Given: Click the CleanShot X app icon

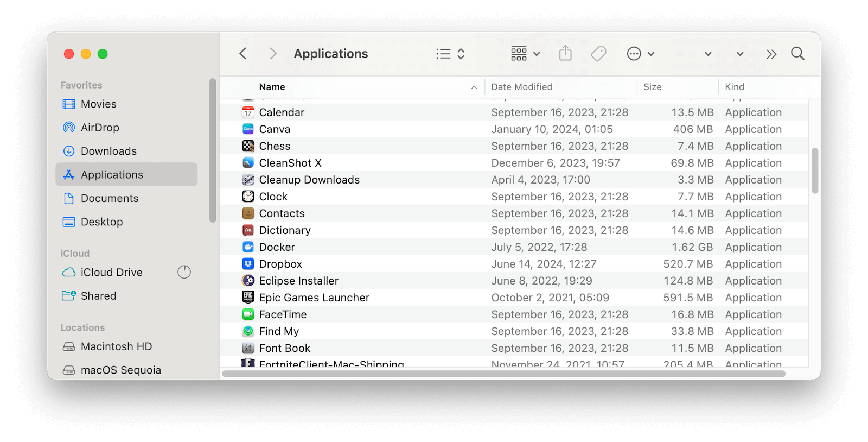Looking at the screenshot, I should pyautogui.click(x=248, y=163).
